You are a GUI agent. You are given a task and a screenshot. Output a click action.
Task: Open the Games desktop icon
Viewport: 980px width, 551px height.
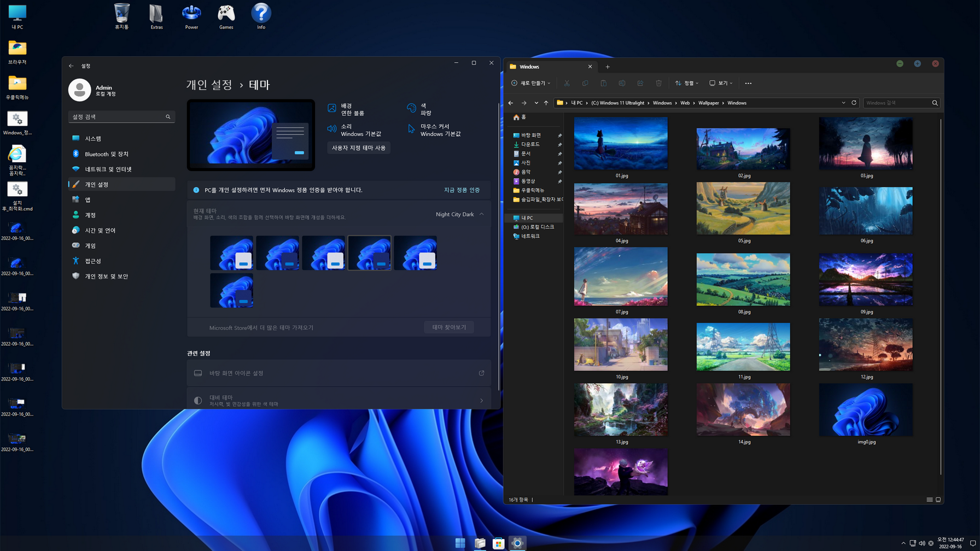[x=226, y=16]
